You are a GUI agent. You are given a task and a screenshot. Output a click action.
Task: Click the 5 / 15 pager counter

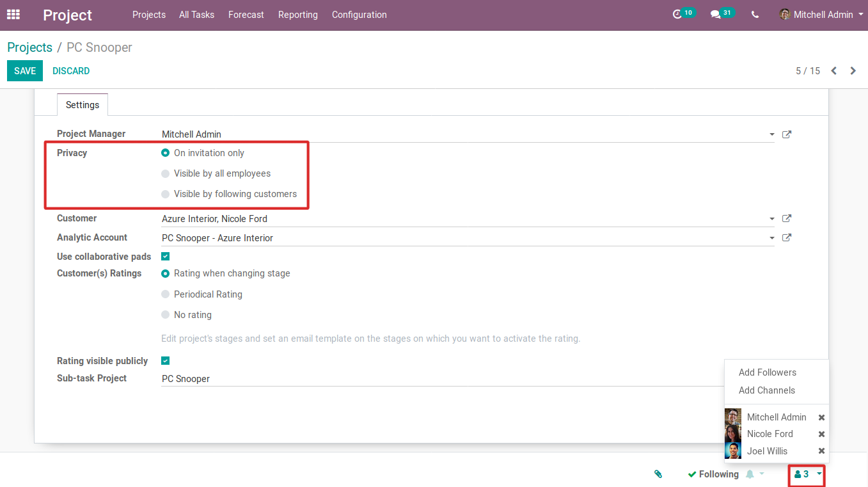pos(808,71)
